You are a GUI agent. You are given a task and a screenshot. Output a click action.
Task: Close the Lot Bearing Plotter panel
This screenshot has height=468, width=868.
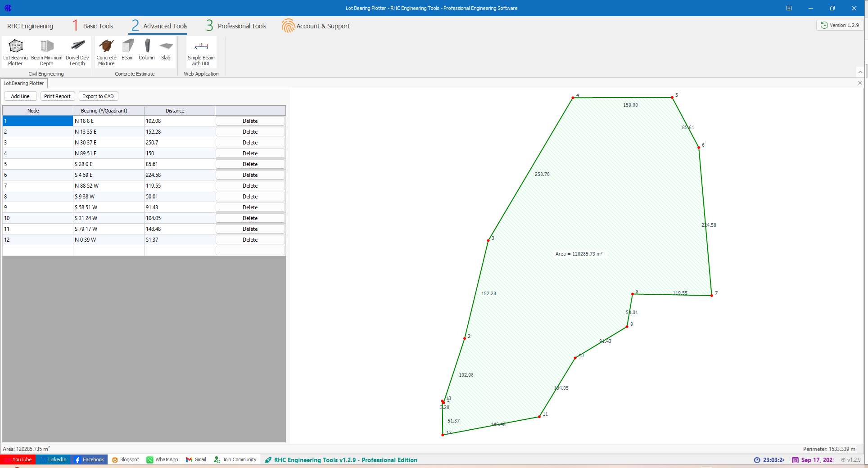860,83
